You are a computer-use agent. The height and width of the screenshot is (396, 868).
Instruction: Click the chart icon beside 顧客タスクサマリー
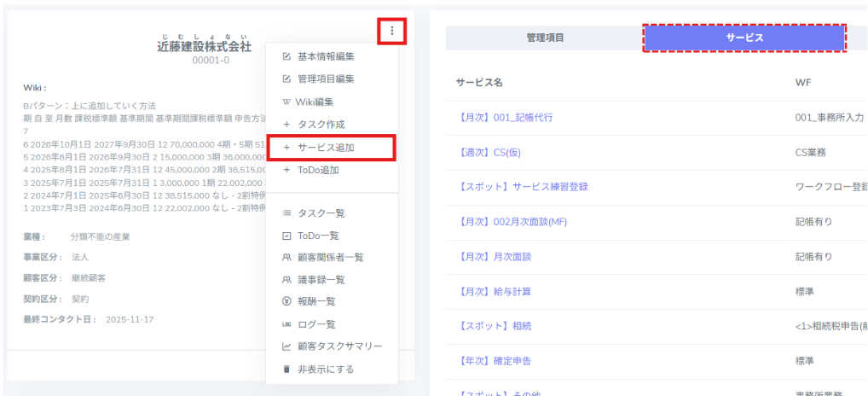click(286, 346)
